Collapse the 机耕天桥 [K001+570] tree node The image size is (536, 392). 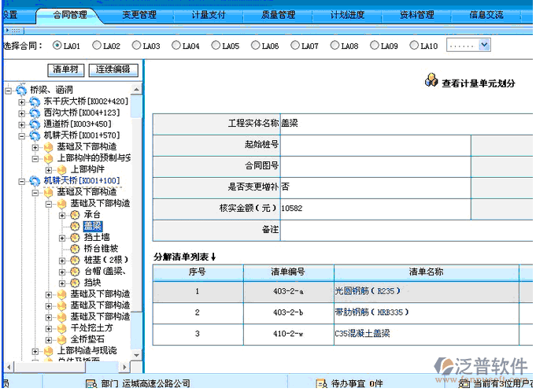pyautogui.click(x=22, y=135)
